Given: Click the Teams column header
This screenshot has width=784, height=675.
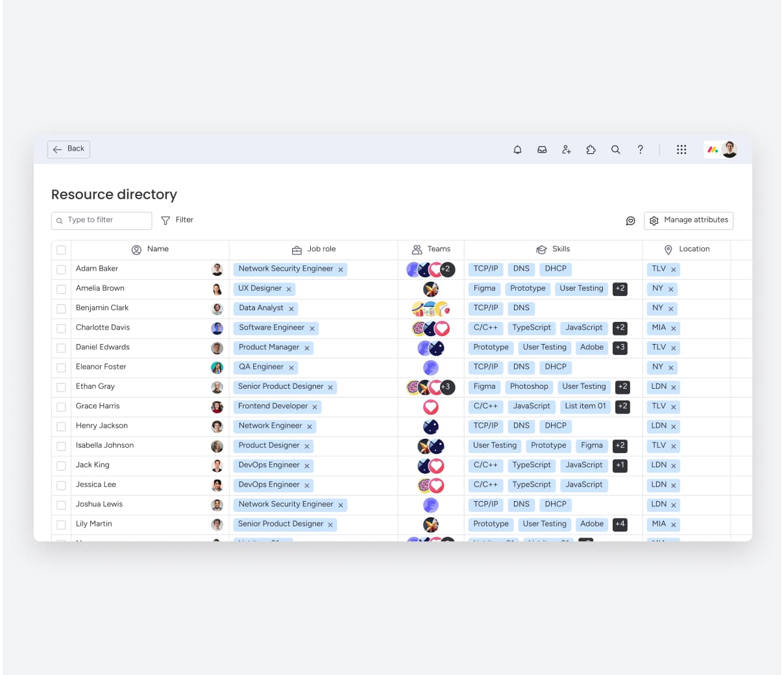Looking at the screenshot, I should [x=431, y=249].
